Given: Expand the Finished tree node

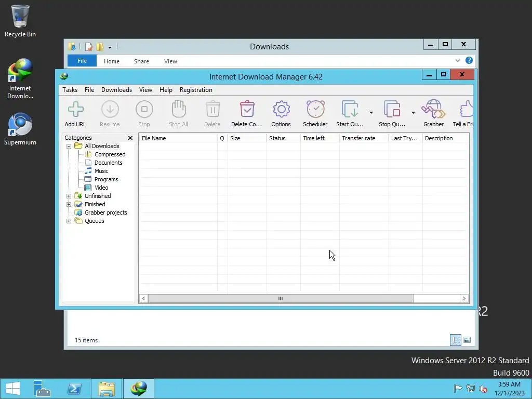Looking at the screenshot, I should pos(69,204).
